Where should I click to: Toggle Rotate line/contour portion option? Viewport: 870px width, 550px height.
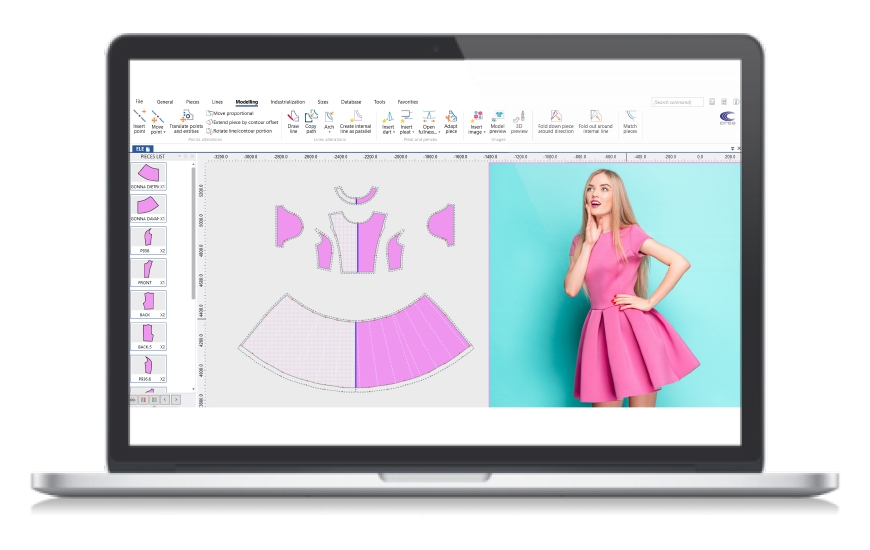click(241, 131)
